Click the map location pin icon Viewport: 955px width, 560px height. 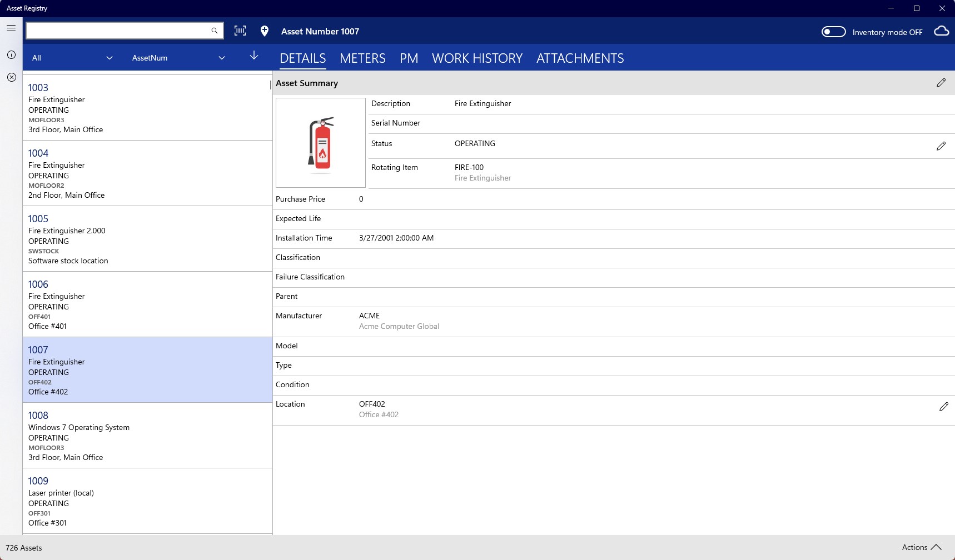(x=265, y=31)
